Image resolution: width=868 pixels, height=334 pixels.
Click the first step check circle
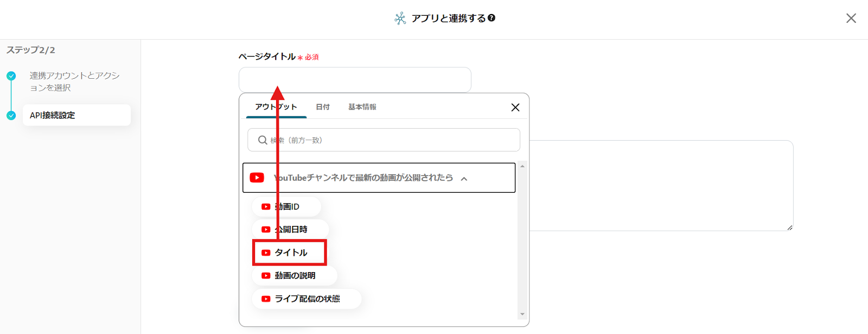tap(11, 76)
